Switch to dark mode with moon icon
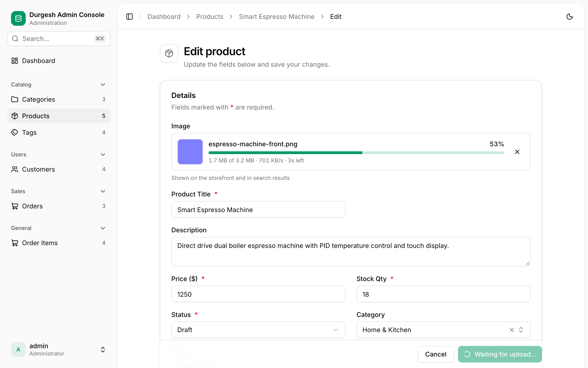 570,17
